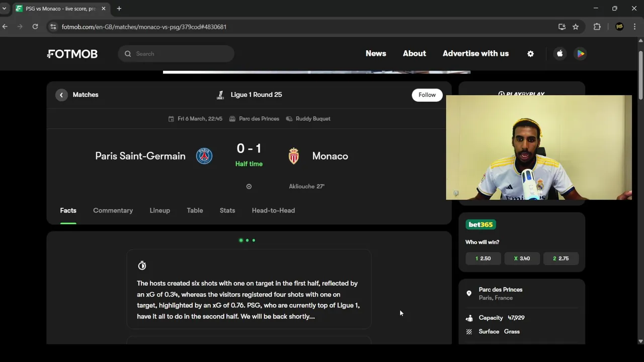Viewport: 644px width, 362px height.
Task: Pick draw odds 3.40
Action: pyautogui.click(x=522, y=258)
